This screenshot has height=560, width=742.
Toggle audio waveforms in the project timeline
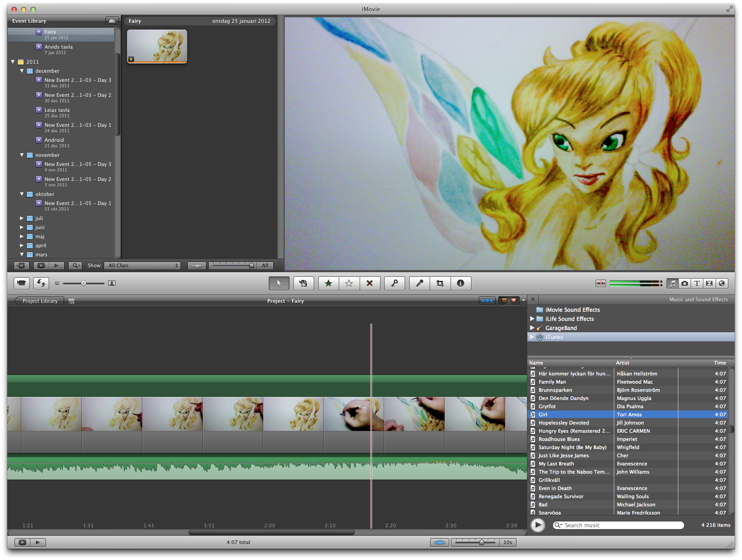[x=440, y=542]
